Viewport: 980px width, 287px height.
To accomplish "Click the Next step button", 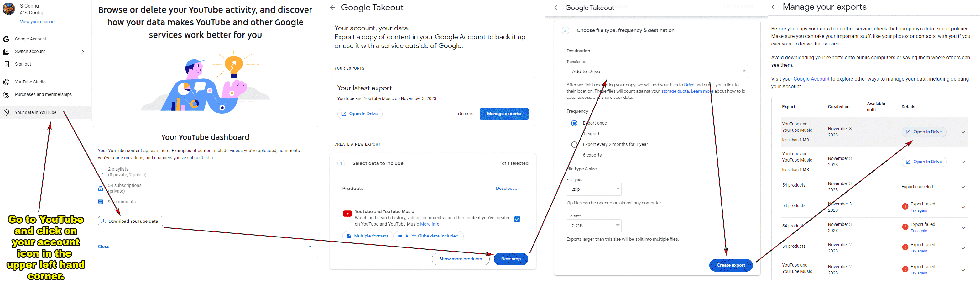I will pos(511,259).
